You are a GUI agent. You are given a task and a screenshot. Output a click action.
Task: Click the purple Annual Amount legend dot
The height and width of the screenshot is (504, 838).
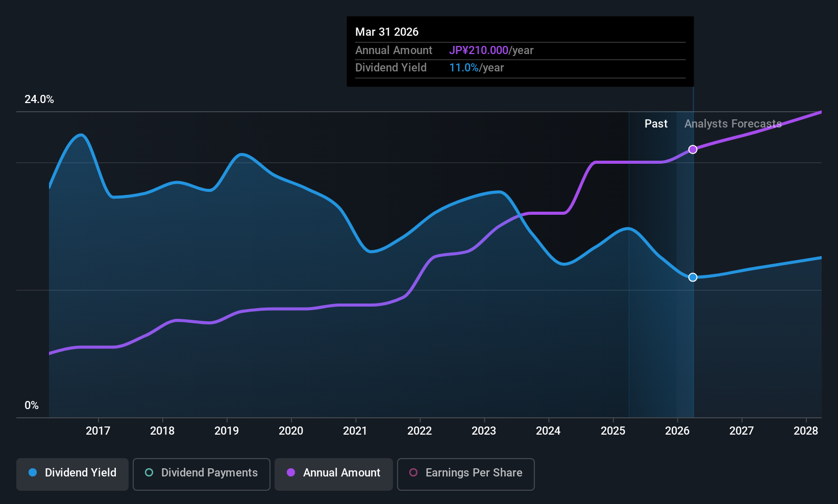[x=291, y=472]
